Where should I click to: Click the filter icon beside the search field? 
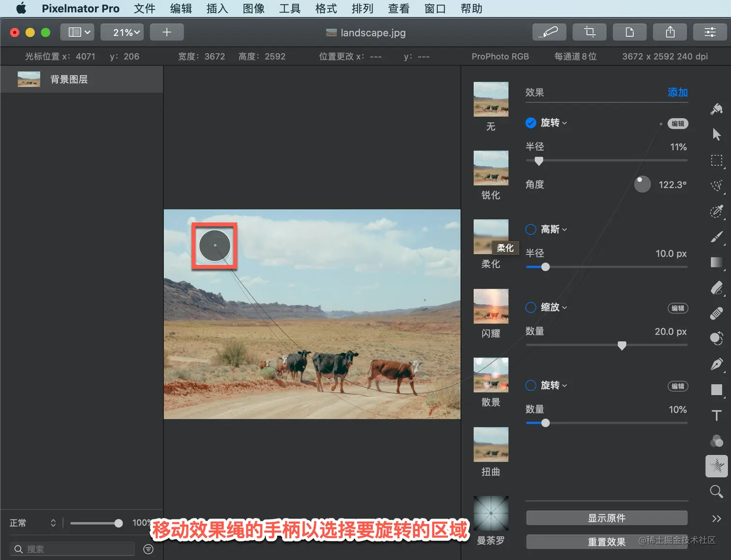point(148,549)
